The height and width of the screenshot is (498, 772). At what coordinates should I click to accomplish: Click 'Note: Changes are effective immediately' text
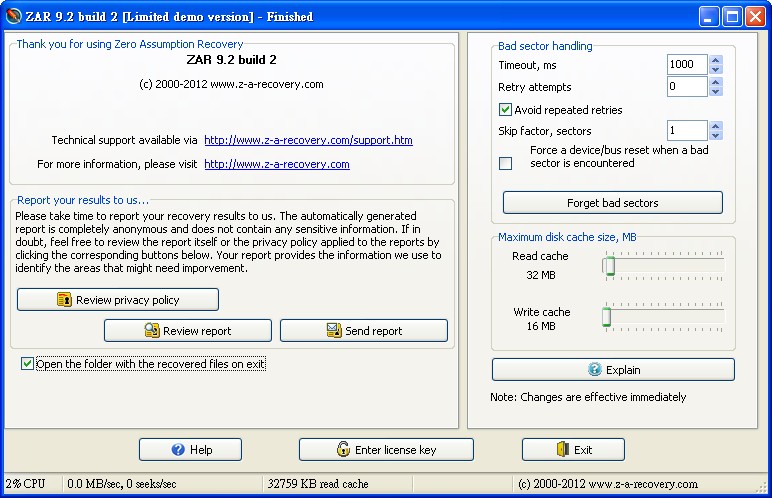[588, 397]
